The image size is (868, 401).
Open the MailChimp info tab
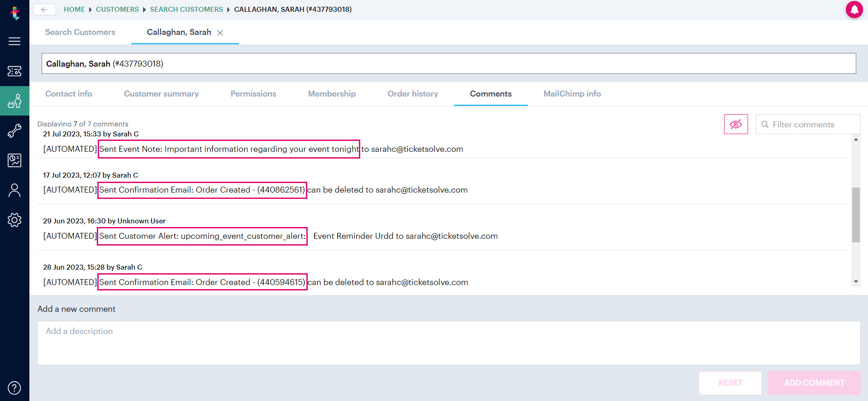pyautogui.click(x=572, y=94)
